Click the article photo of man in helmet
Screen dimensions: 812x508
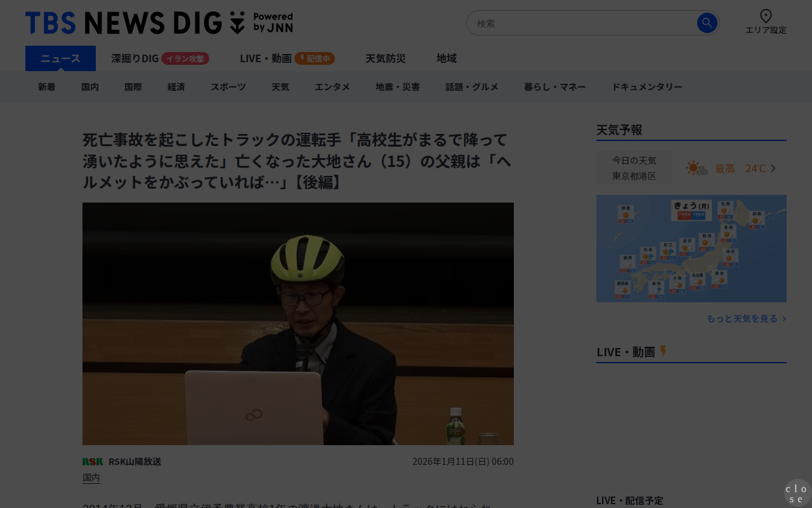[298, 324]
